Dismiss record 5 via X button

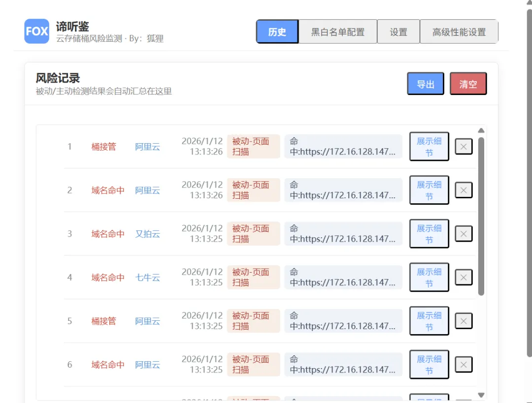(464, 321)
